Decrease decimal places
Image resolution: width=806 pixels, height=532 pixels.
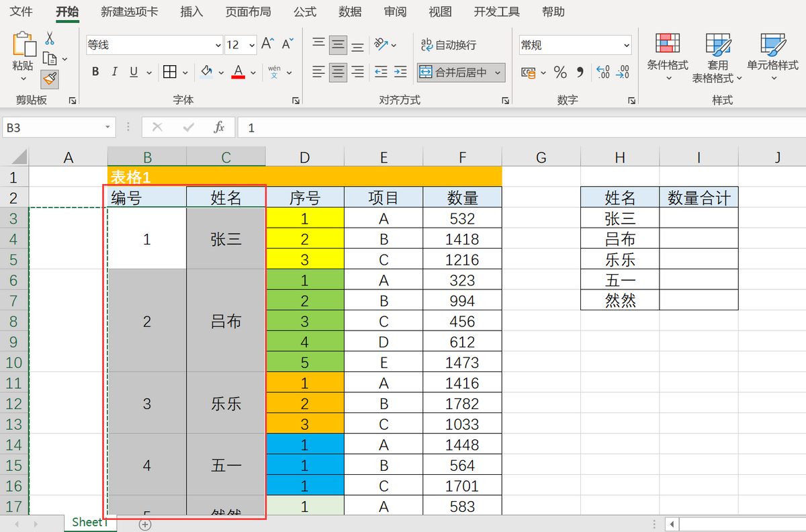pyautogui.click(x=623, y=73)
